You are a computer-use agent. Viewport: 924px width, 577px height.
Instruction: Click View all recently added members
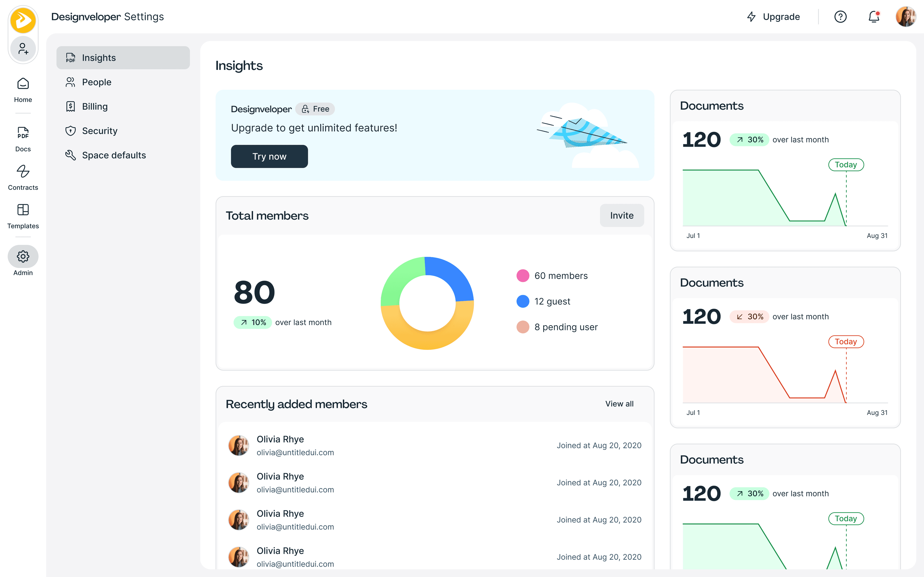coord(619,404)
